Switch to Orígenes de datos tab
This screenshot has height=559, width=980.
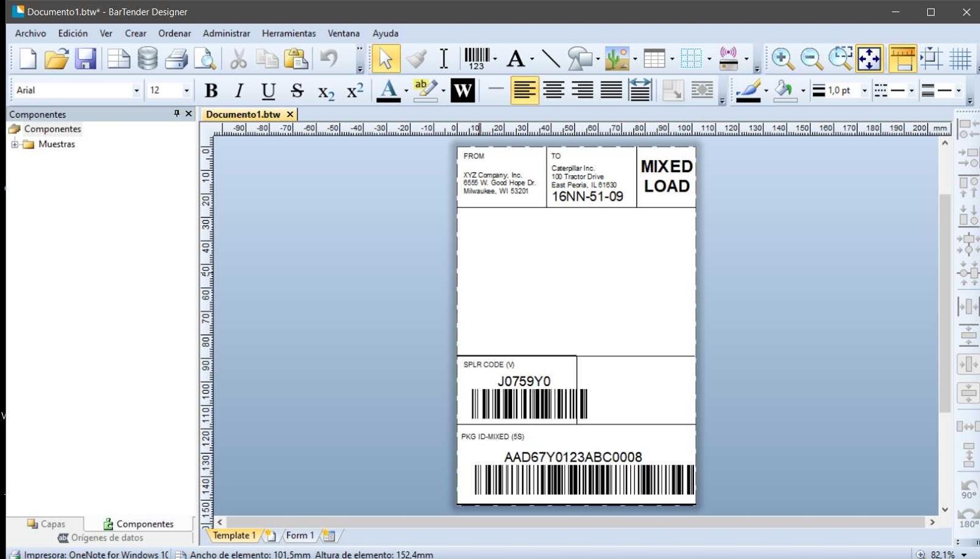(x=101, y=538)
